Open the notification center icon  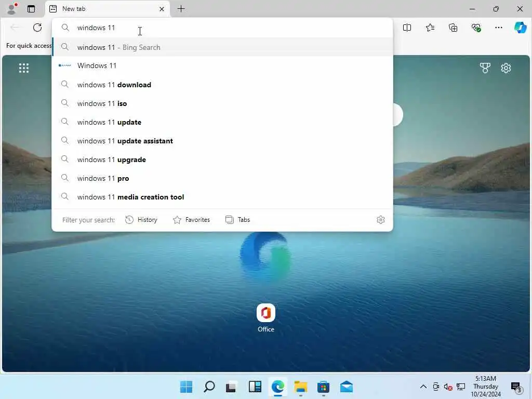point(516,387)
